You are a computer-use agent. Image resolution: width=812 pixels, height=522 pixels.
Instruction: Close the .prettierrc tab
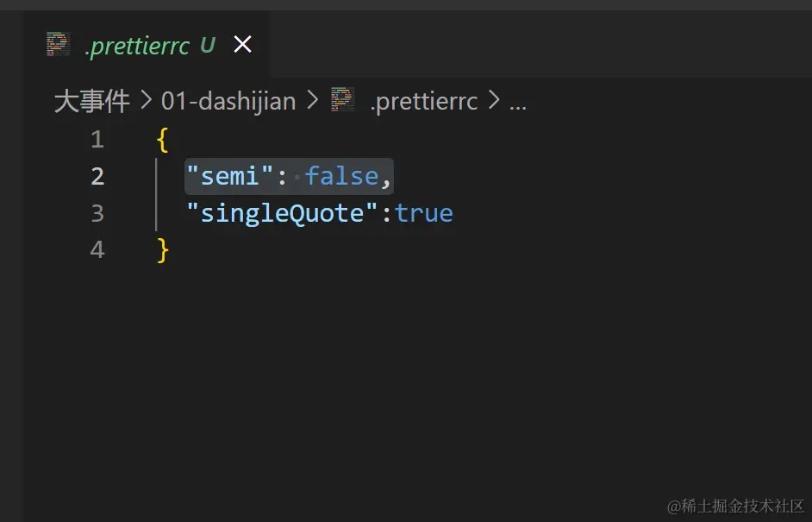tap(242, 44)
